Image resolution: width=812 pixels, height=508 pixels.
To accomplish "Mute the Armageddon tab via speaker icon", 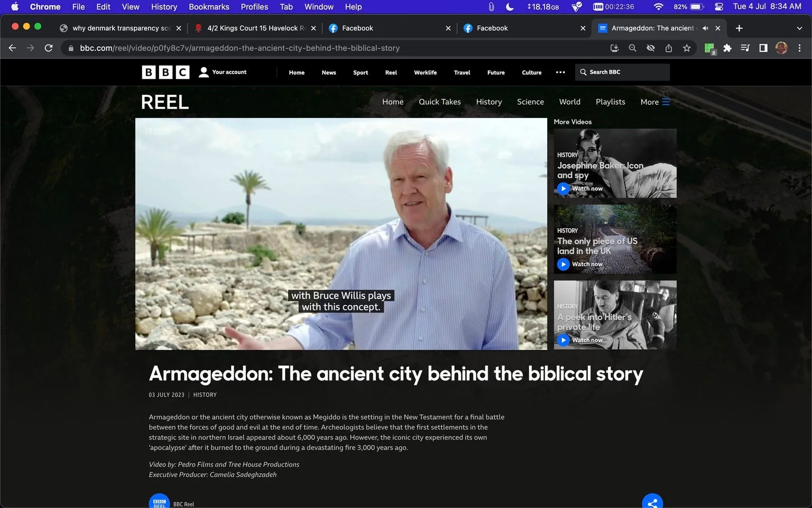I will coord(705,28).
